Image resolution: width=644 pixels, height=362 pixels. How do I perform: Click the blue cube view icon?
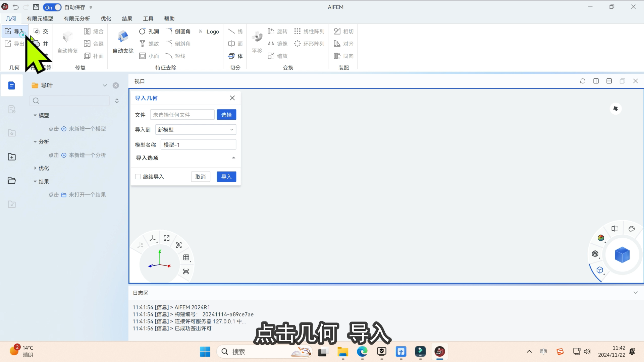click(x=622, y=255)
